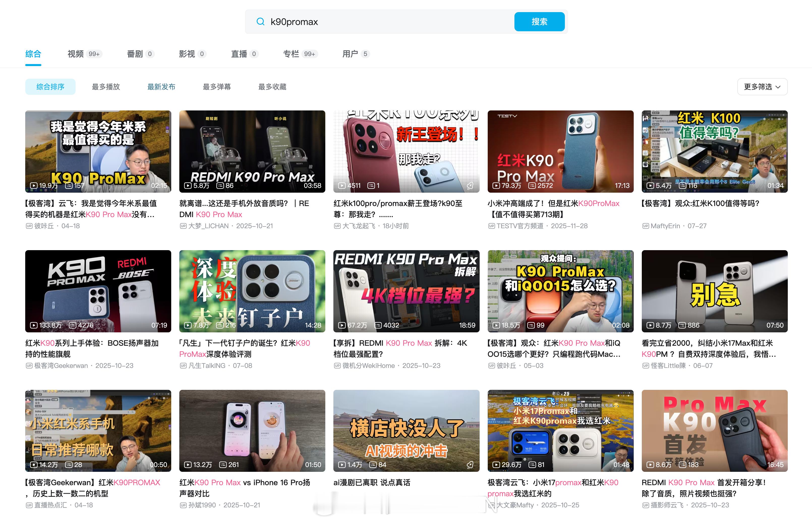This screenshot has width=812, height=524.
Task: Open the title 小米冲高端成了!但是红米K90ProMax
Action: pyautogui.click(x=554, y=209)
